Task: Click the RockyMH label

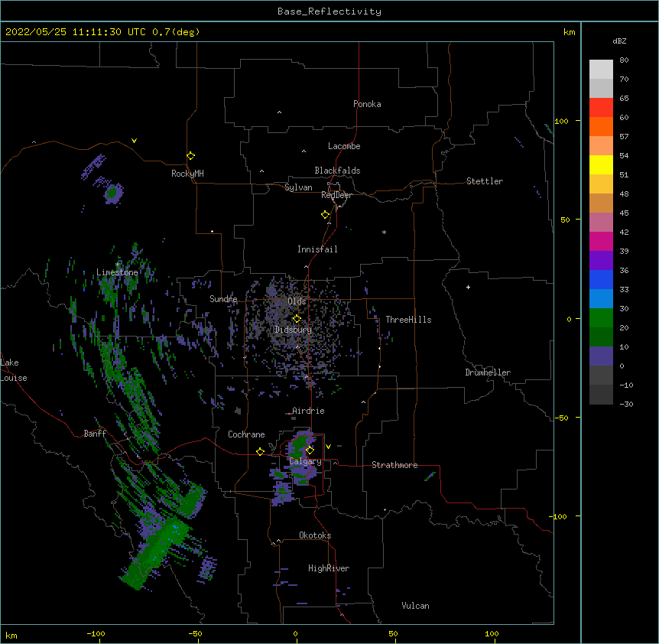Action: (x=187, y=173)
